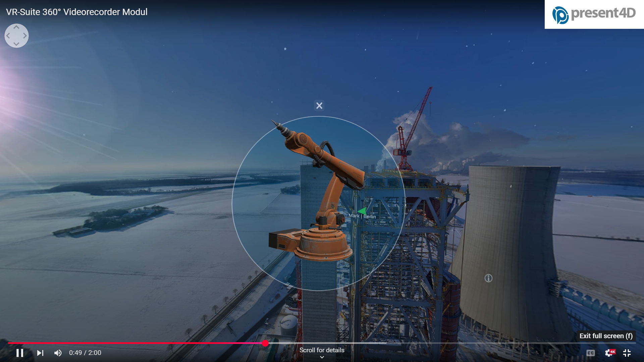The image size is (644, 362).
Task: Click the red progress bar scrubber
Action: tap(265, 343)
